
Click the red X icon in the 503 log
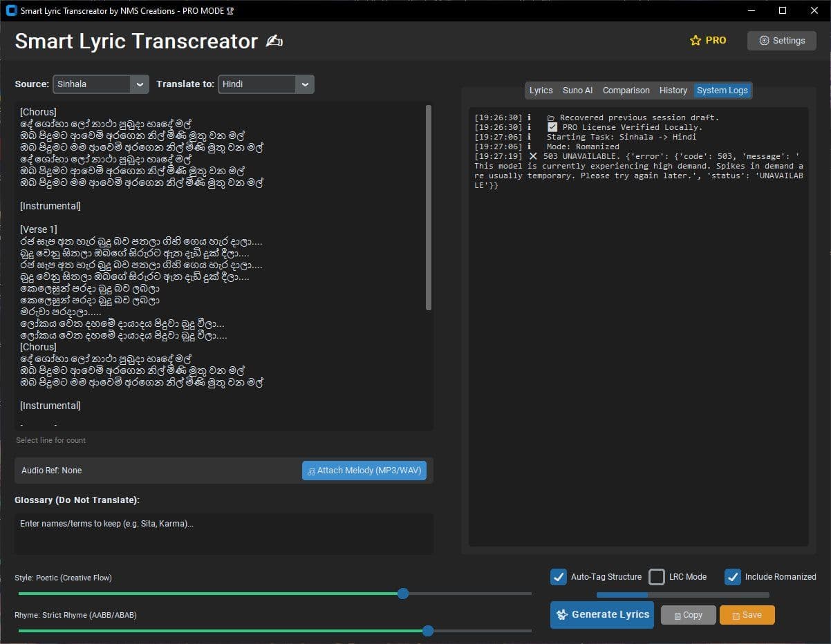tap(533, 156)
